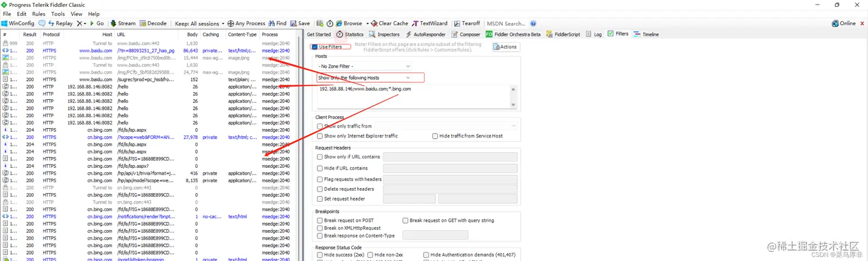Check Break response on Content-Type
This screenshot has height=261, width=868.
[320, 236]
